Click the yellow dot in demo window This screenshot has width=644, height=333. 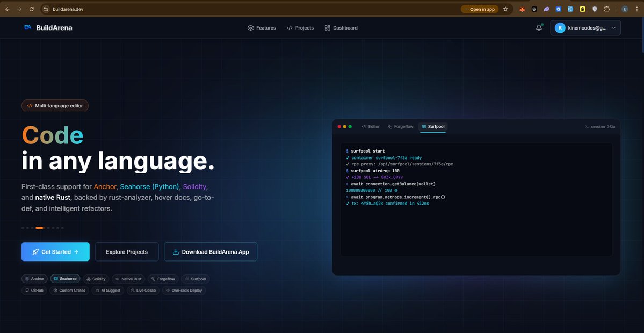(345, 126)
